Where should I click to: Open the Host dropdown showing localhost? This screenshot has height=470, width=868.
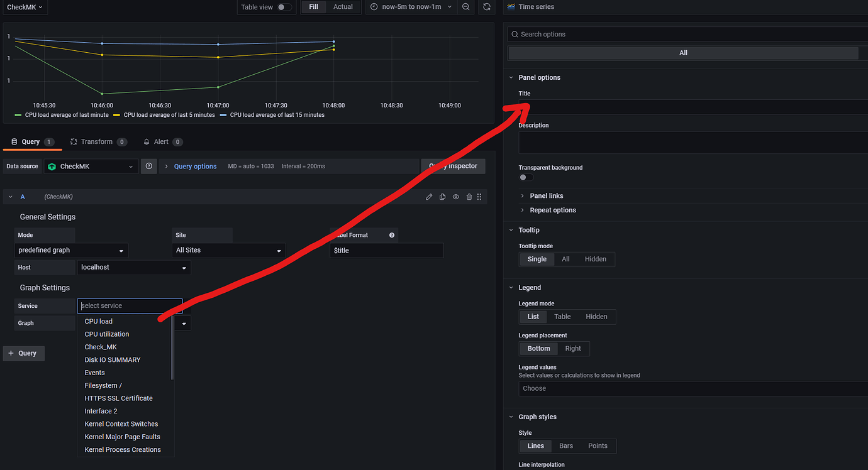[x=133, y=267]
